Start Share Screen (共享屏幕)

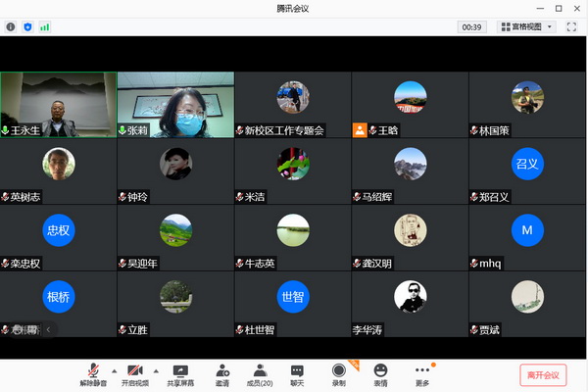click(x=180, y=374)
